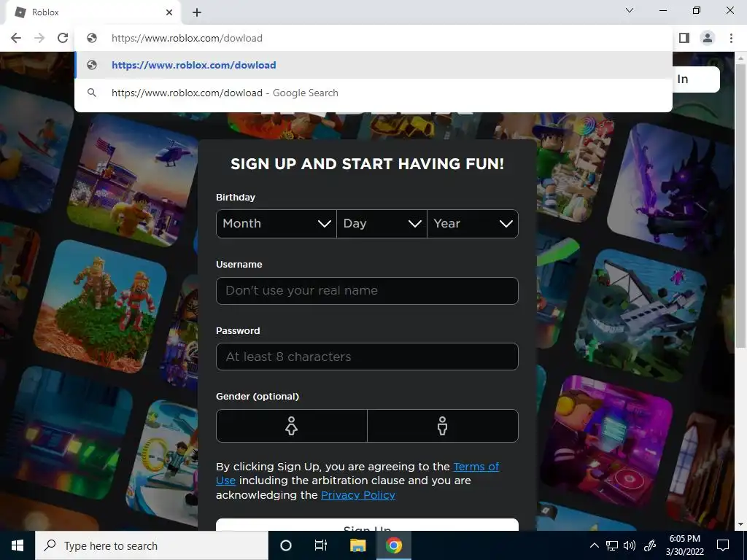Show hidden system tray icons
Viewport: 747px width, 560px height.
pyautogui.click(x=594, y=545)
